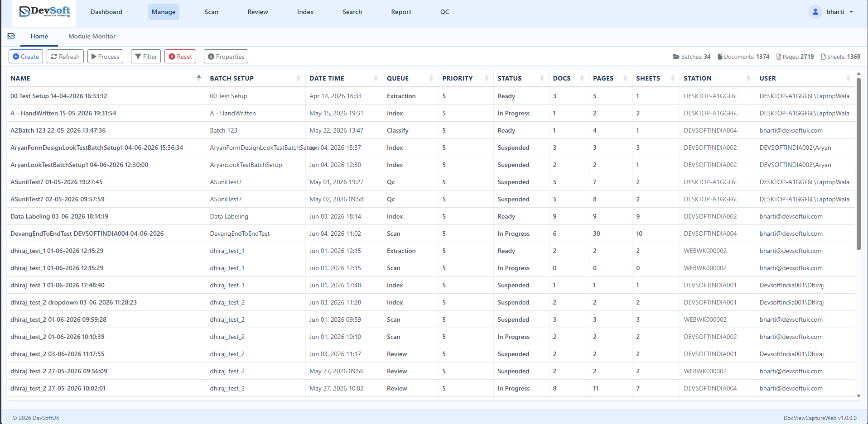Click the scrollbar down arrow
The width and height of the screenshot is (868, 424).
click(858, 396)
